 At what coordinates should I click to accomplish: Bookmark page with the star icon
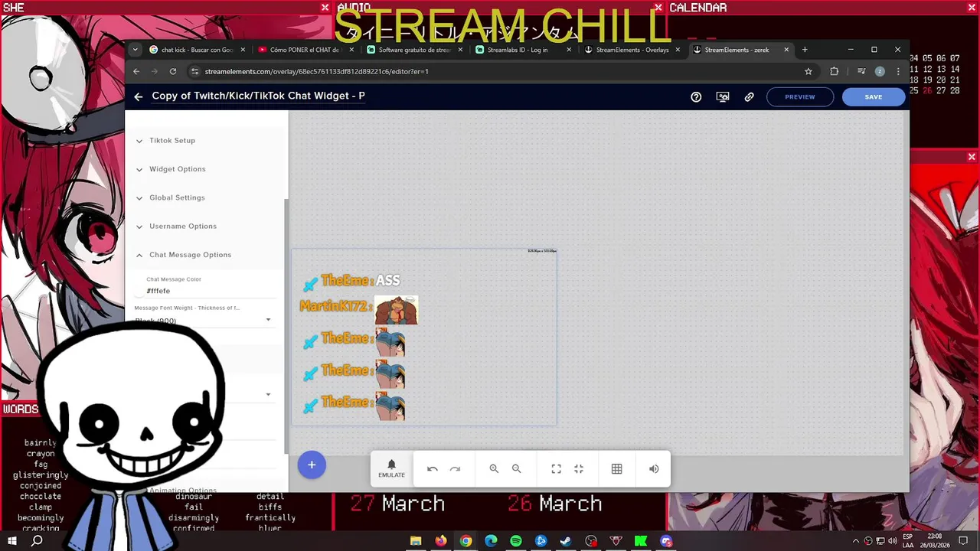(808, 71)
